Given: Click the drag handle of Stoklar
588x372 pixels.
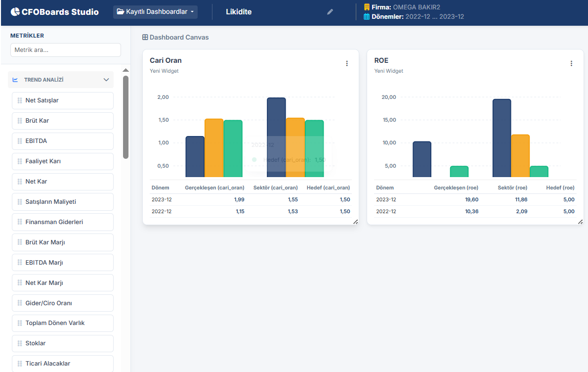Looking at the screenshot, I should tap(20, 343).
